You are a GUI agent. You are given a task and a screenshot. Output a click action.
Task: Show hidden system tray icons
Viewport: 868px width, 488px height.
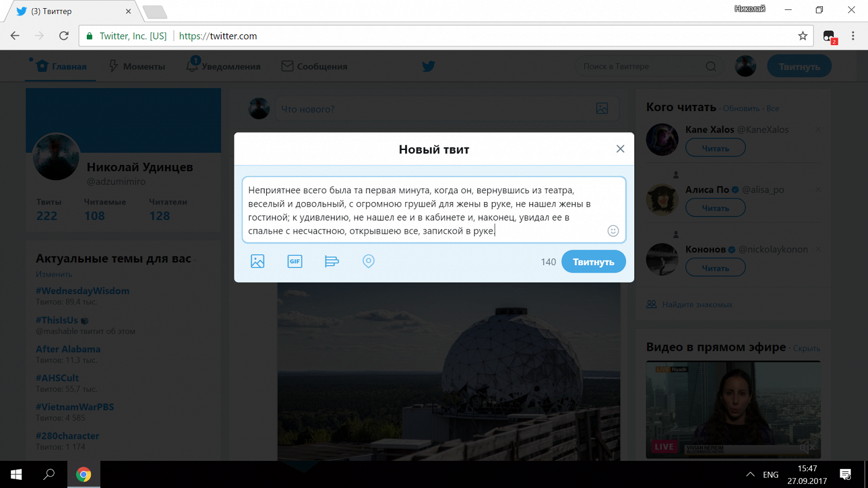pyautogui.click(x=750, y=475)
